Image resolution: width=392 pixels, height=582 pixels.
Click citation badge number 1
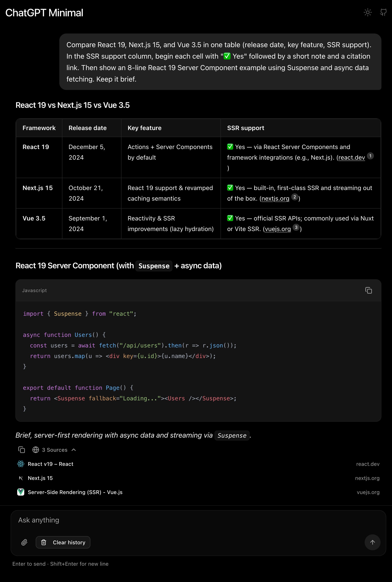(370, 156)
